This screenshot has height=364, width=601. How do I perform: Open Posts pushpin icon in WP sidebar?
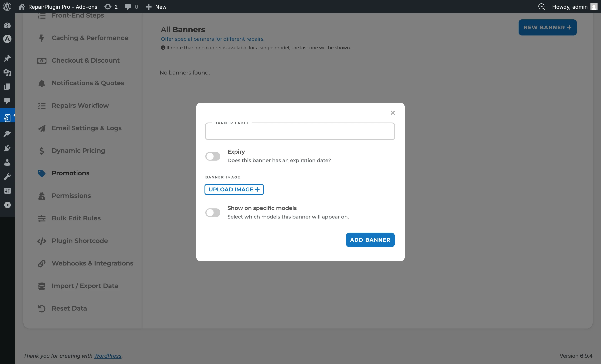7,58
